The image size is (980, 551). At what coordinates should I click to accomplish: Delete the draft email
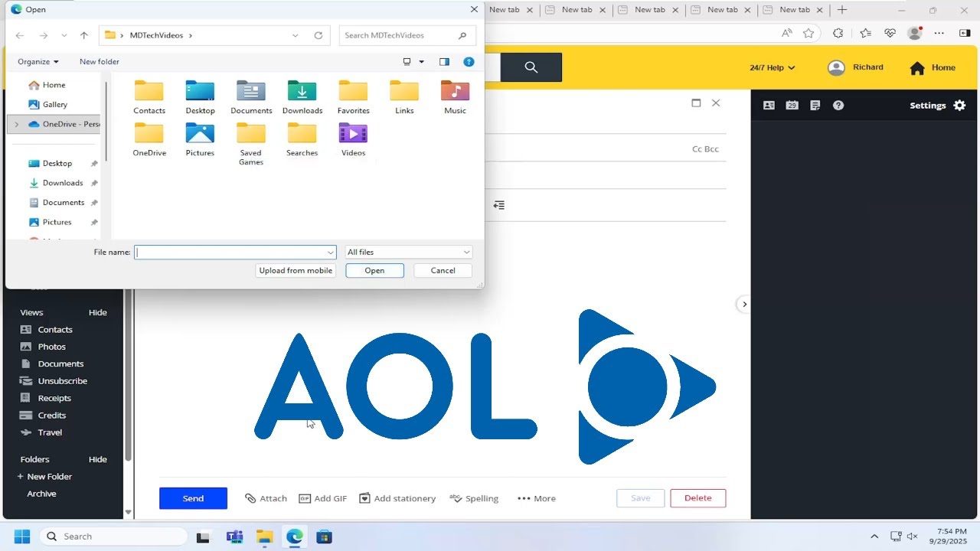click(697, 498)
